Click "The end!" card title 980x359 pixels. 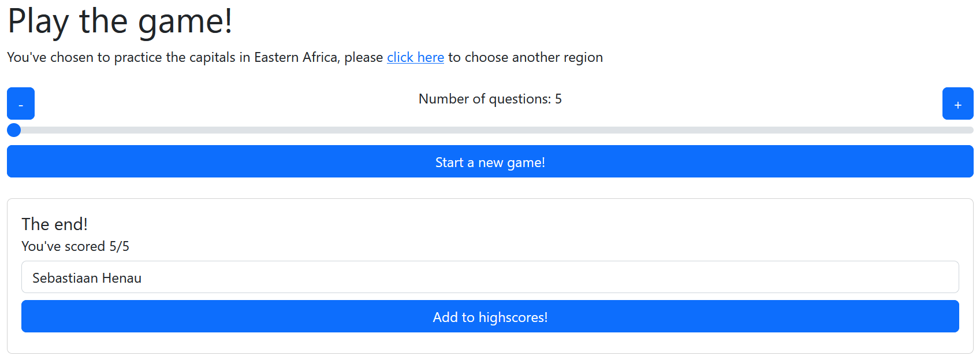[x=54, y=224]
